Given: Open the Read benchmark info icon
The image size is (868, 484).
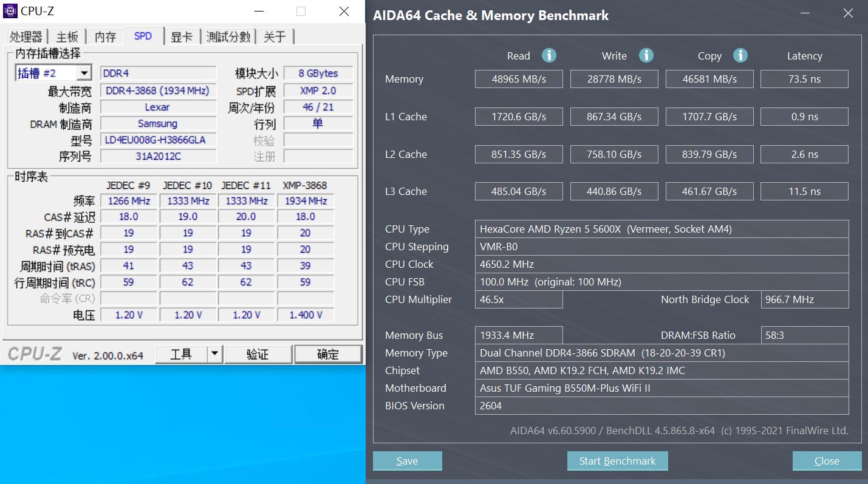Looking at the screenshot, I should [x=549, y=55].
